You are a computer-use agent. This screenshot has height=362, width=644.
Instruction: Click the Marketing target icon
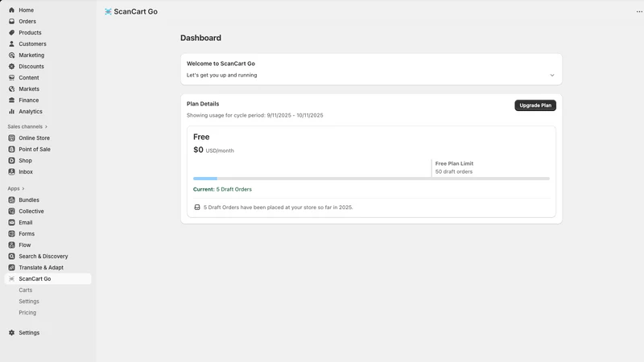11,55
